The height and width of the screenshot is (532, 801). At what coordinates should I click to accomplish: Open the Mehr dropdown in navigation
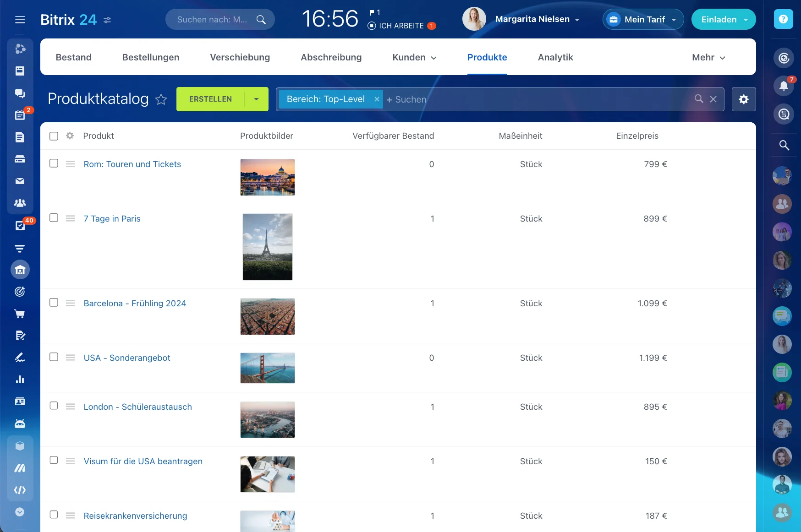pyautogui.click(x=708, y=57)
